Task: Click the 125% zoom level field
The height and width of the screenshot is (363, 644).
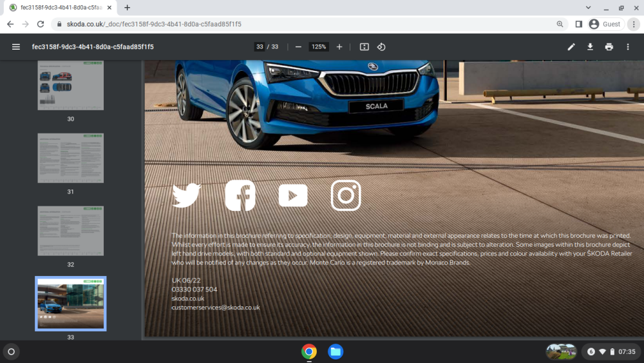Action: point(319,47)
